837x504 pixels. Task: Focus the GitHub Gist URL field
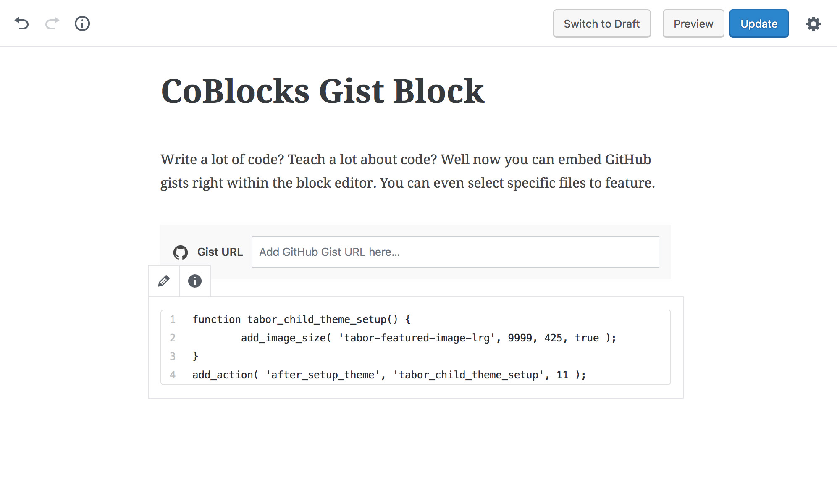(x=455, y=252)
